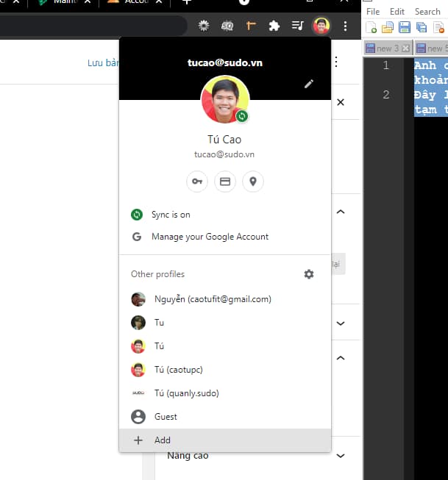Expand the Nâng cao section chevron
448x480 pixels.
341,456
